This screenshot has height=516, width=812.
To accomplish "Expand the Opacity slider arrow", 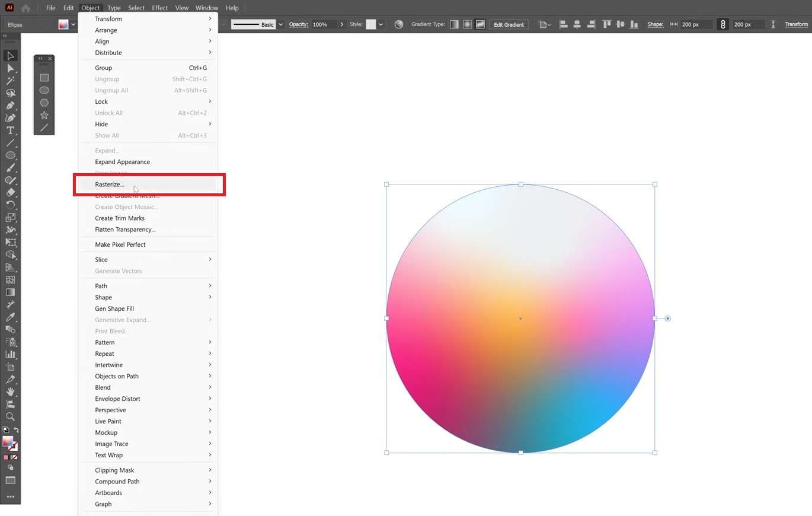I will pos(342,24).
